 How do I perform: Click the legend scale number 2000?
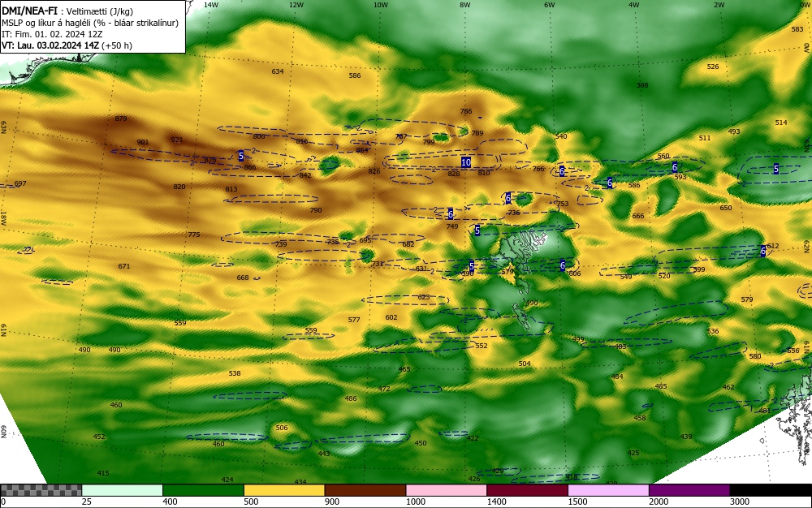click(659, 502)
